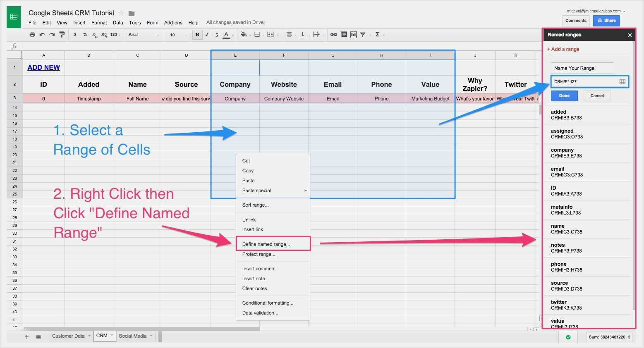Click Conditional formatting in the context menu
Viewport: 644px width, 348px height.
tap(273, 303)
